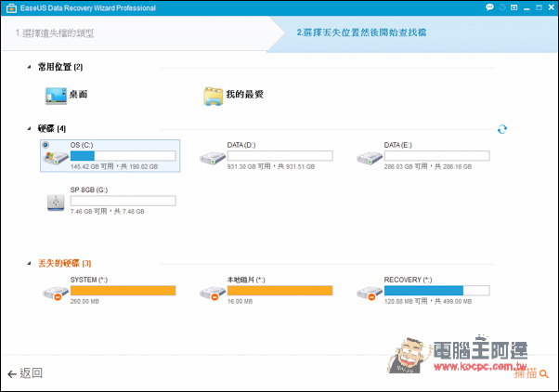The height and width of the screenshot is (392, 559).
Task: Click the '本地磁片 (*:)' partition name
Action: click(246, 280)
